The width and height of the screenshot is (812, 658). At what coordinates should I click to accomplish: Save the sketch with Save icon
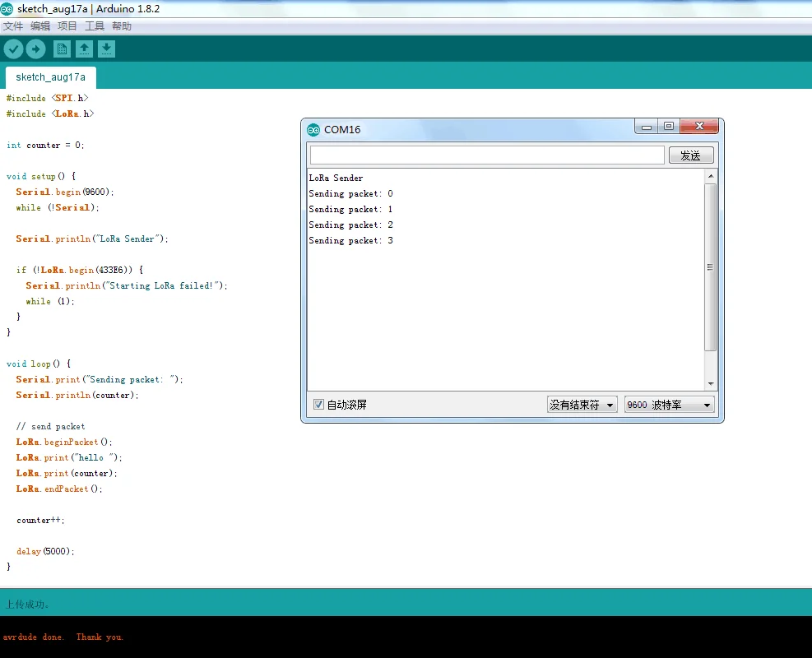(x=106, y=49)
